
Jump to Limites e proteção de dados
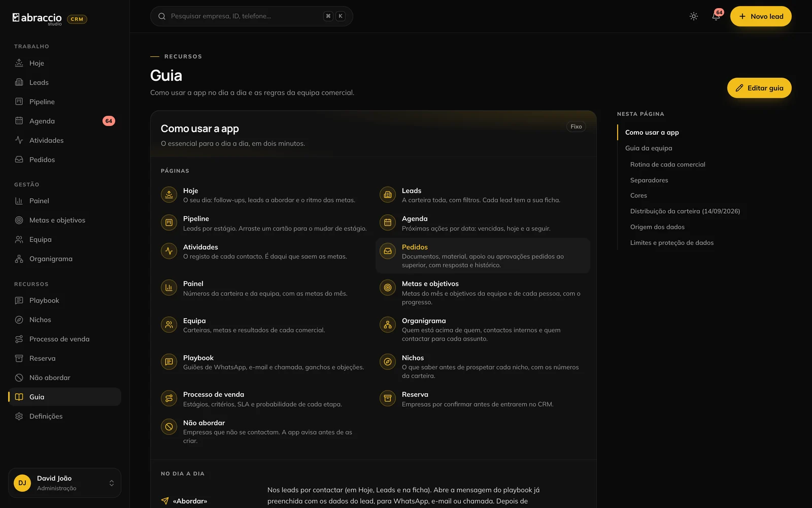[x=672, y=242]
